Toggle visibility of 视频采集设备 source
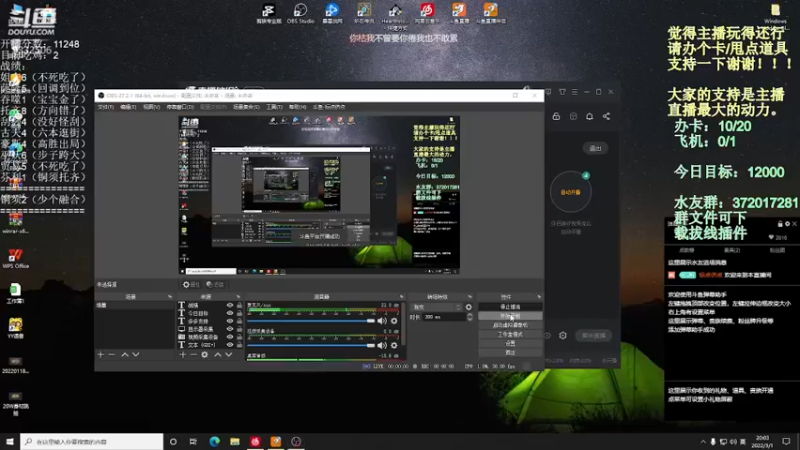Viewport: 800px width, 450px height. tap(230, 337)
